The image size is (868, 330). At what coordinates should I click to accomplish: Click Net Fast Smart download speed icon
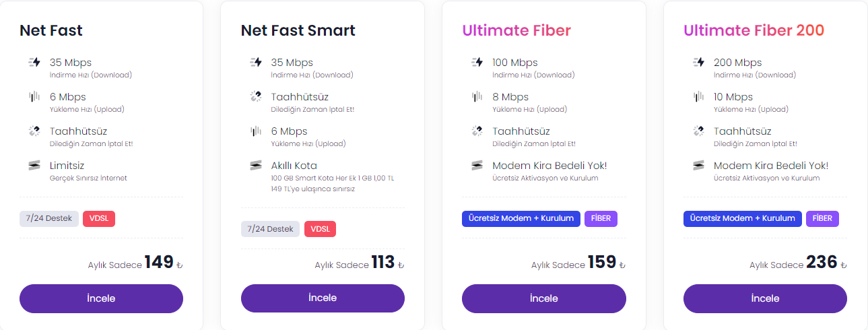coord(256,63)
